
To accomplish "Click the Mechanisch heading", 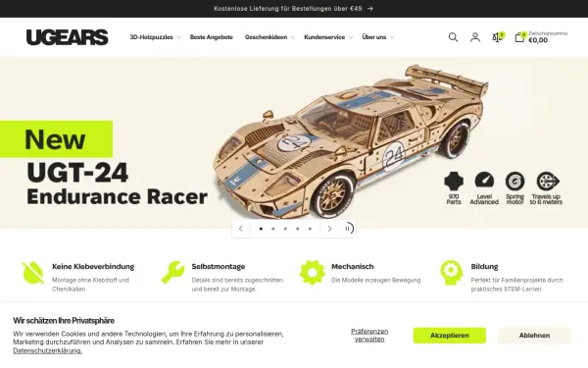I will click(353, 267).
